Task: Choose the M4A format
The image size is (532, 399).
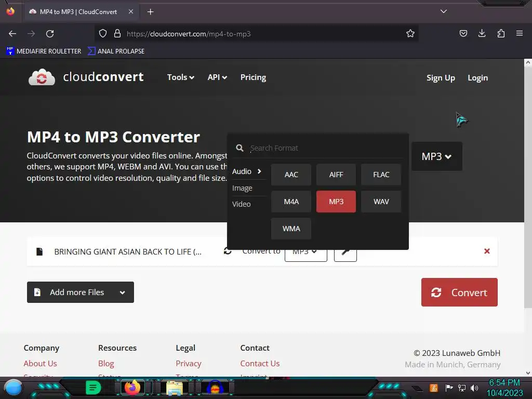Action: (291, 202)
